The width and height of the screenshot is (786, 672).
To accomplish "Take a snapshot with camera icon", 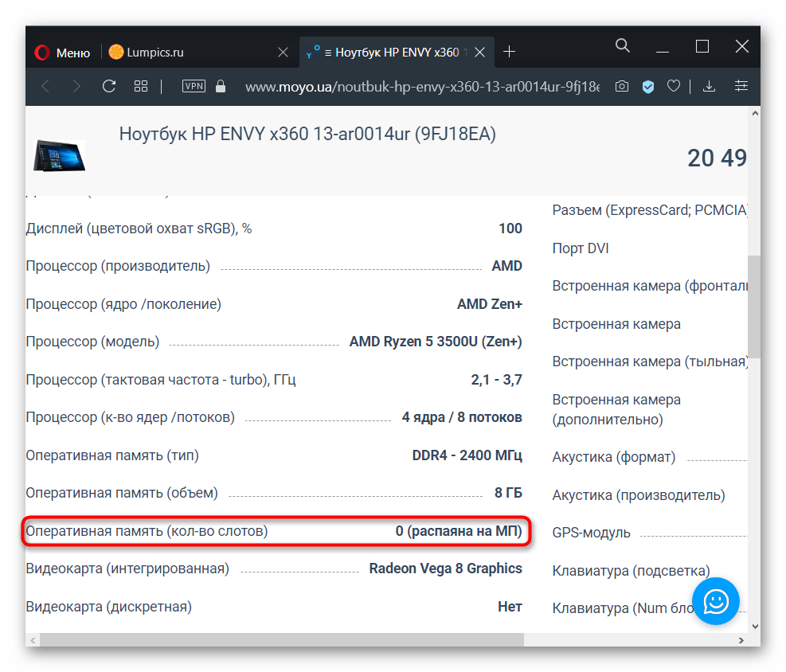I will point(623,86).
